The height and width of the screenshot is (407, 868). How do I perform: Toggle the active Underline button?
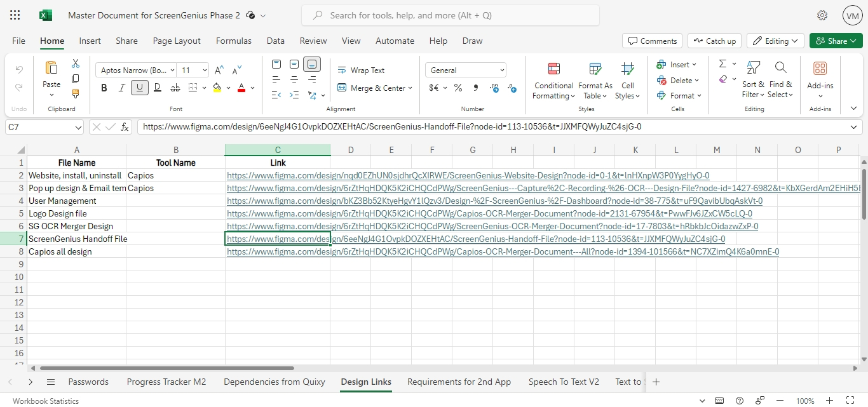coord(139,88)
